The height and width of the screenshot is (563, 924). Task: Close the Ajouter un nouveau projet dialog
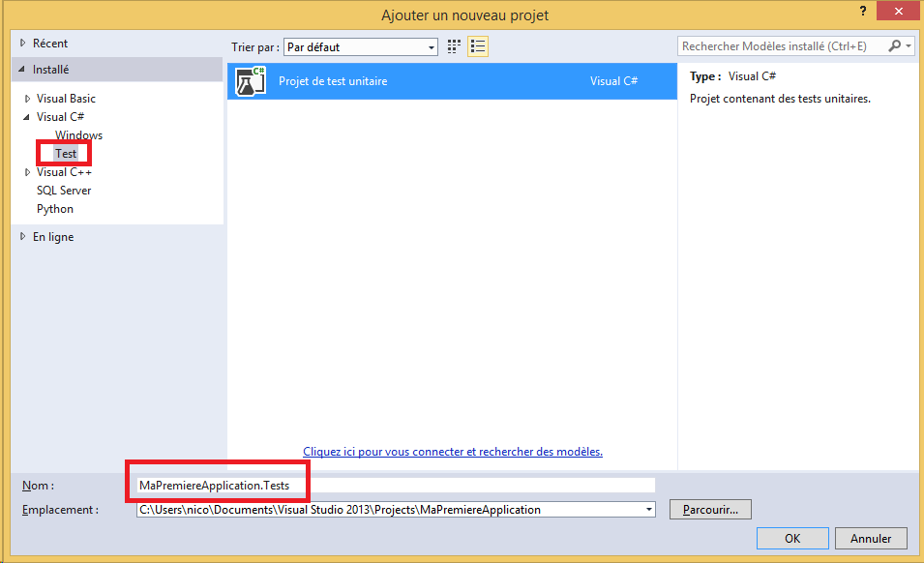tap(898, 12)
